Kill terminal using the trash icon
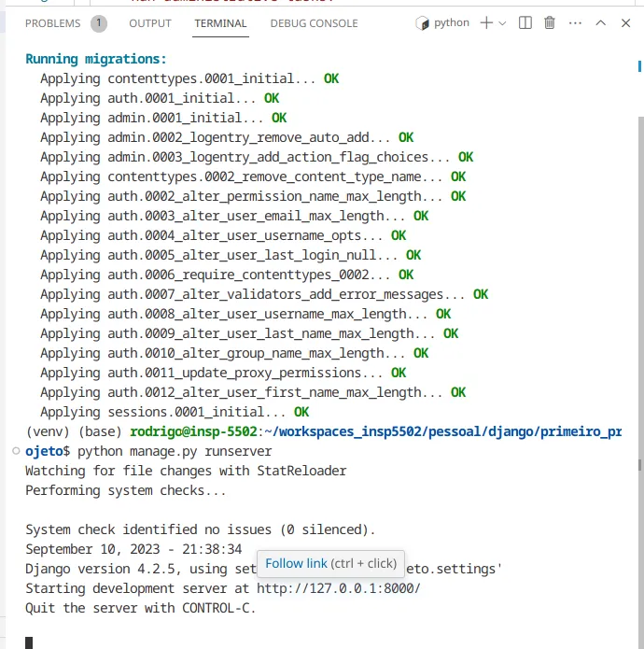Image resolution: width=644 pixels, height=649 pixels. (x=550, y=22)
